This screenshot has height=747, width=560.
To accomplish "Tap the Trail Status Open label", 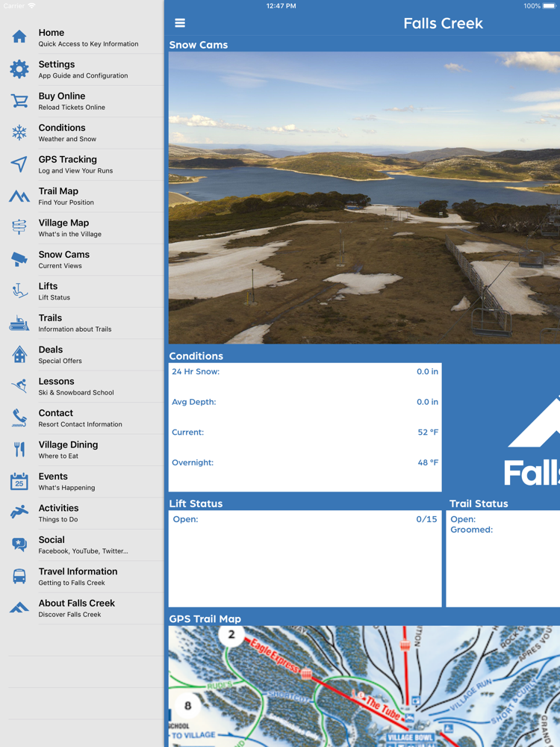I will 463,519.
